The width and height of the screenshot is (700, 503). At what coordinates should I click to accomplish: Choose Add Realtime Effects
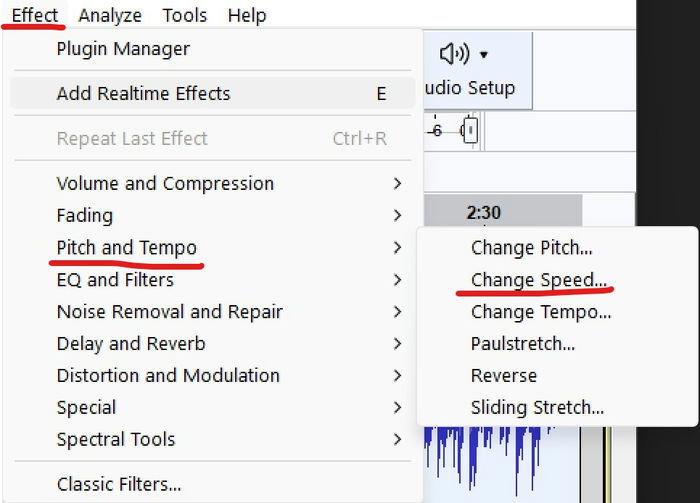[x=213, y=93]
